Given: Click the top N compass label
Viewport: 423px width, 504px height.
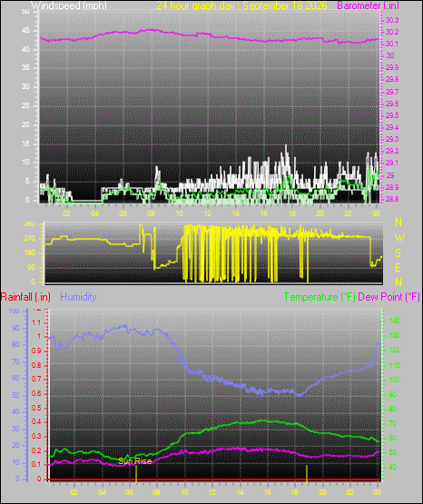Looking at the screenshot, I should click(x=398, y=222).
